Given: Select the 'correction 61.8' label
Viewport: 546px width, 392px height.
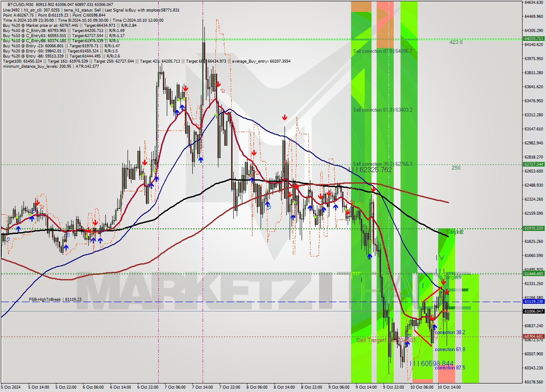Looking at the screenshot, I should coord(450,349).
